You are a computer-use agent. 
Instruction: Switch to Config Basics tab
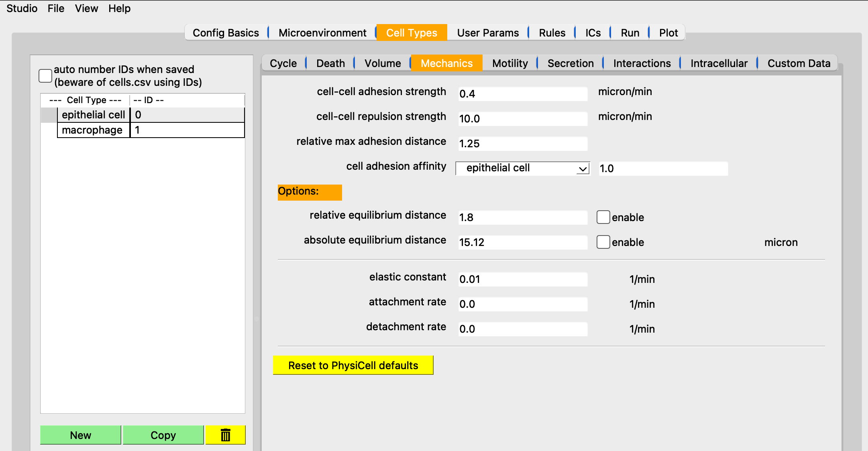(226, 33)
